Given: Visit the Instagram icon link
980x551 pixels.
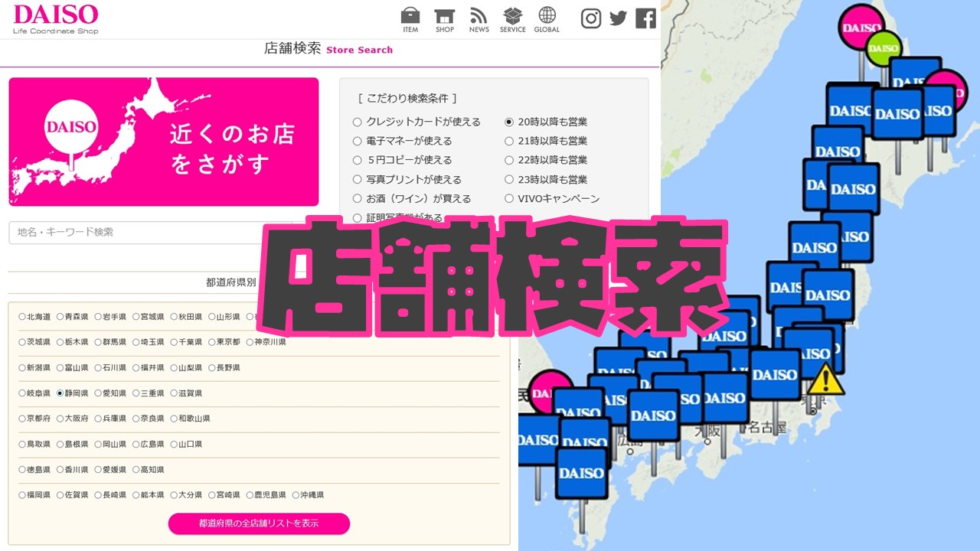Looking at the screenshot, I should (x=591, y=18).
